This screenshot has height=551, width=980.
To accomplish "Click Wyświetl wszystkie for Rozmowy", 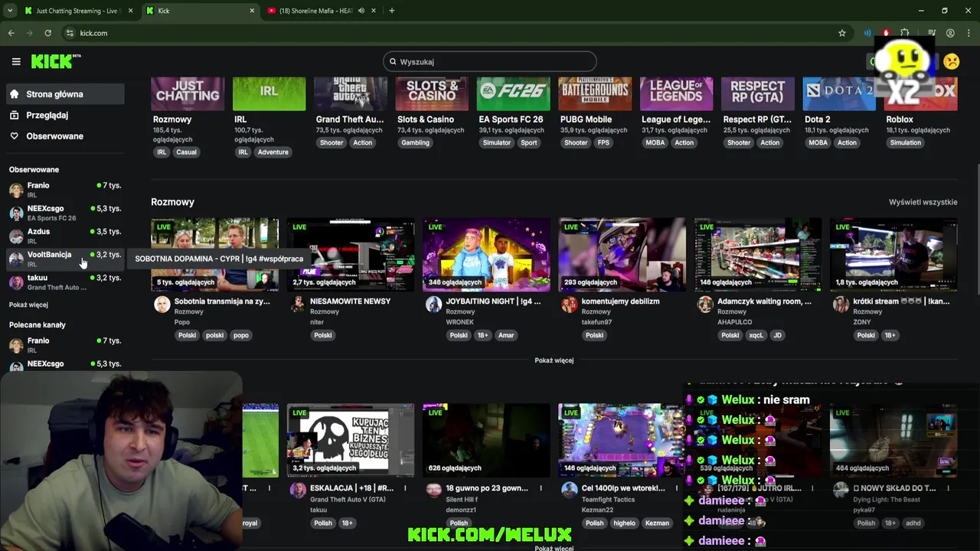I will (x=923, y=202).
